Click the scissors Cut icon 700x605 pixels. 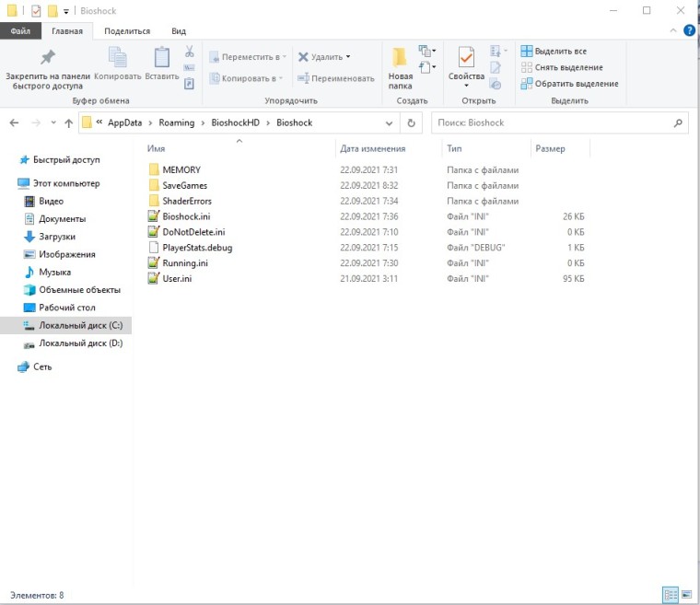pos(190,52)
